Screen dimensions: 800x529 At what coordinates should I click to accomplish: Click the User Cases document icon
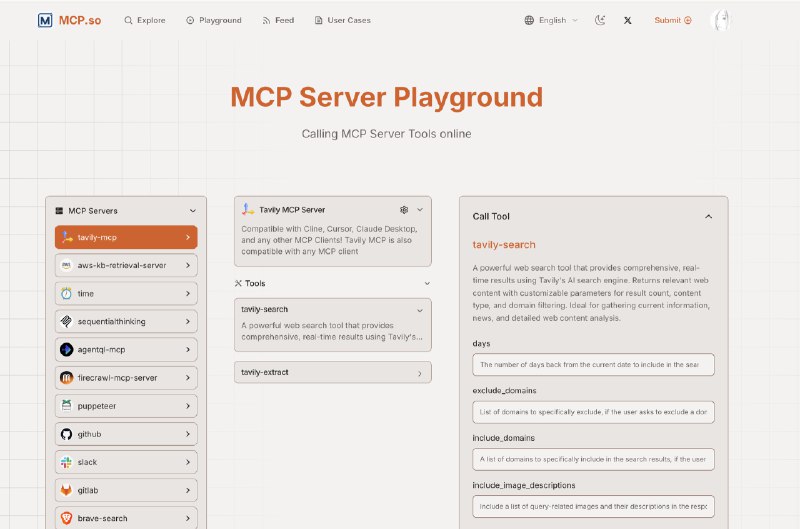click(318, 20)
